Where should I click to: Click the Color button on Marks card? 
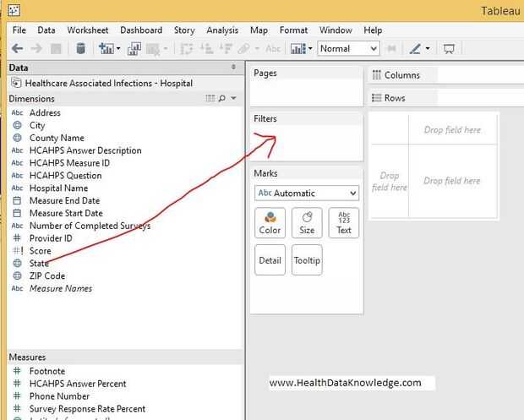click(270, 223)
